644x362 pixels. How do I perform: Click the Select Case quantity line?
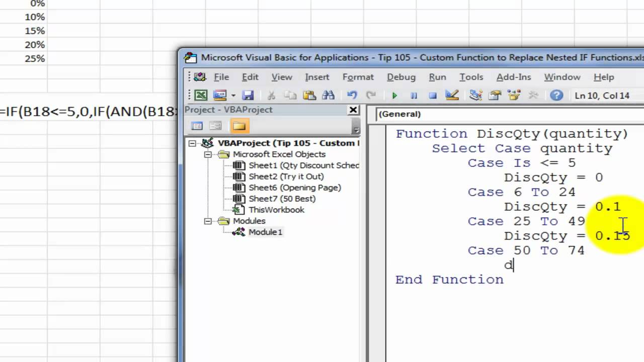522,148
